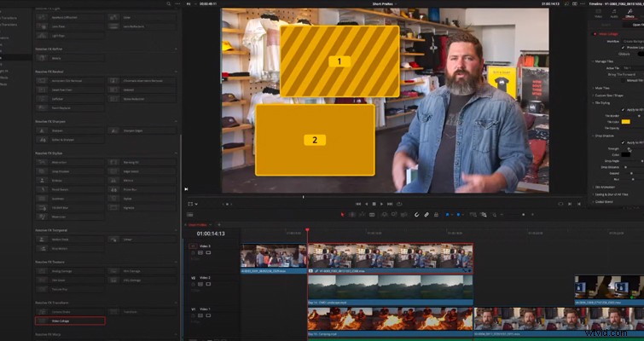Select the Blade edit tool
This screenshot has height=341, width=644.
coord(372,215)
